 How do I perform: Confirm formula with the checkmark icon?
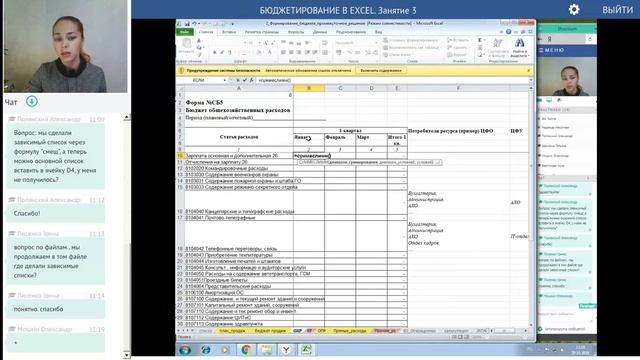244,80
